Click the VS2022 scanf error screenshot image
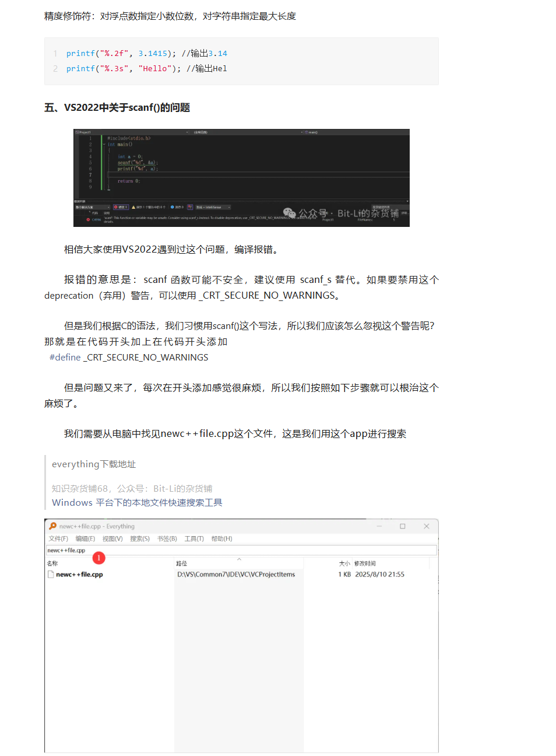556x756 pixels. (241, 177)
